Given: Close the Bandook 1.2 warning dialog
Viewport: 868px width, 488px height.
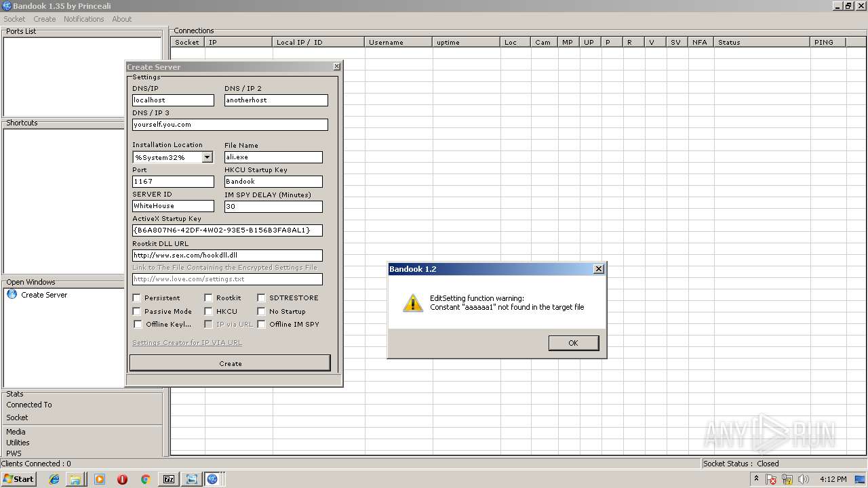Looking at the screenshot, I should tap(598, 269).
